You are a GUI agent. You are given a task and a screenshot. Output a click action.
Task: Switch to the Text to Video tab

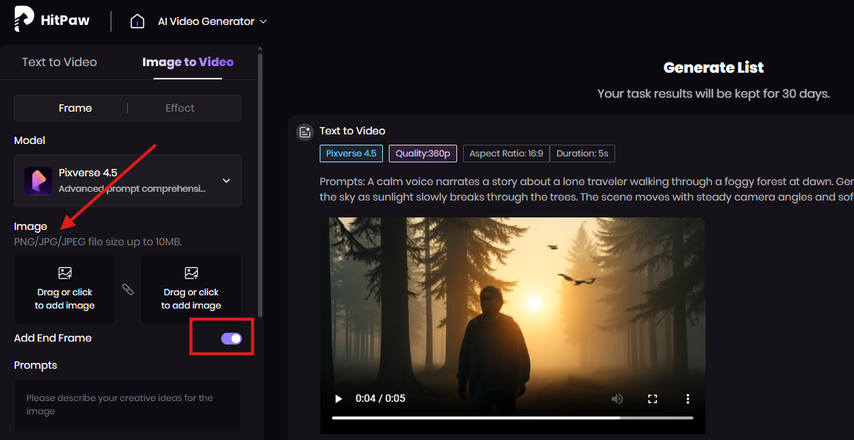59,62
